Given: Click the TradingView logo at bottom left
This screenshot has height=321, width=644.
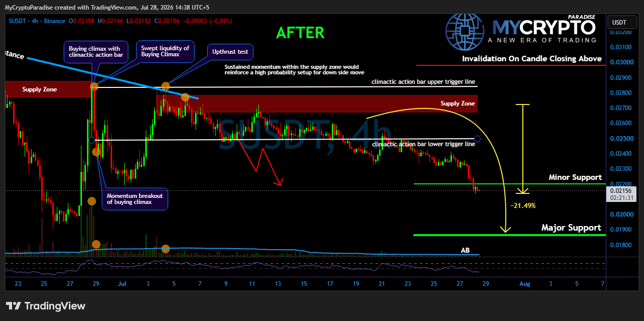Looking at the screenshot, I should point(45,306).
